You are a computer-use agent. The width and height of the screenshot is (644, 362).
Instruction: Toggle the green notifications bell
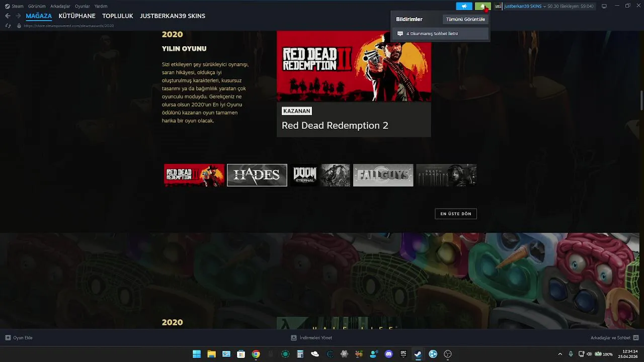(482, 6)
